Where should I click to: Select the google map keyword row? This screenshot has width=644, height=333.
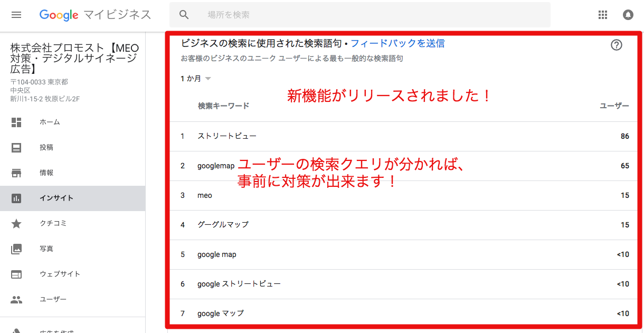tap(405, 254)
